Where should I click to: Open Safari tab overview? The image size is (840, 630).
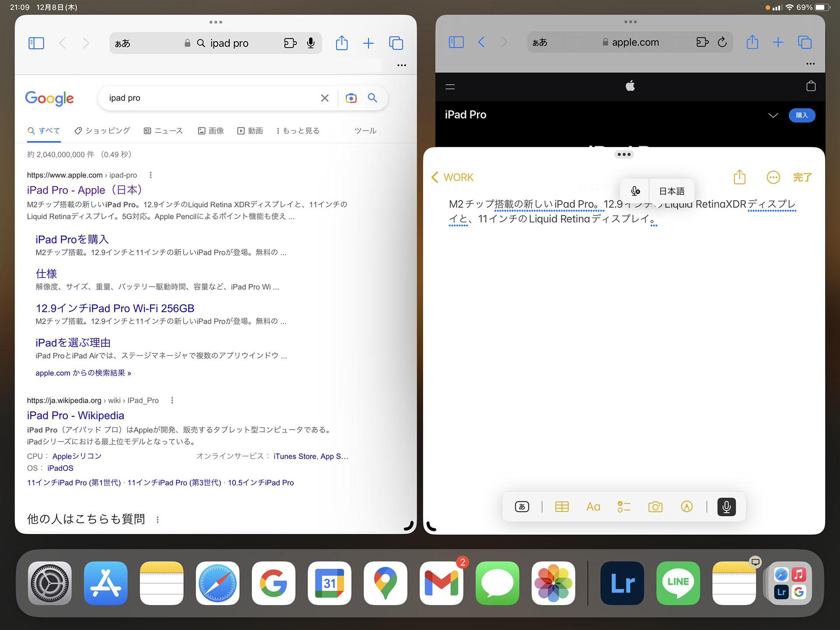[396, 43]
